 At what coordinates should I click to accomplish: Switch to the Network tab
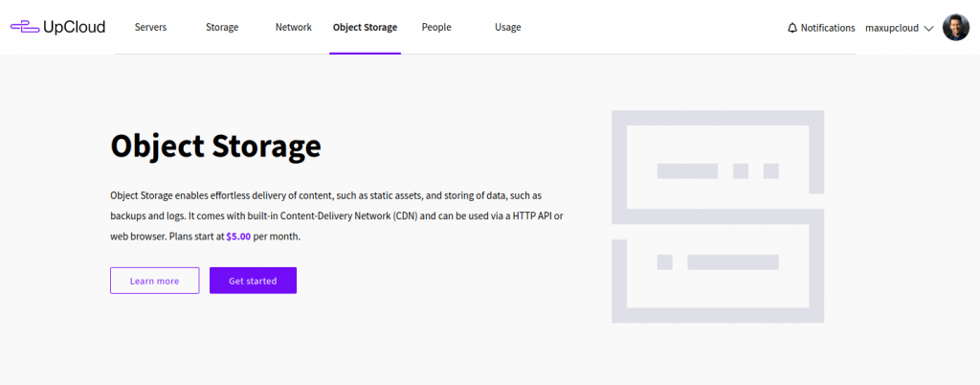click(293, 28)
